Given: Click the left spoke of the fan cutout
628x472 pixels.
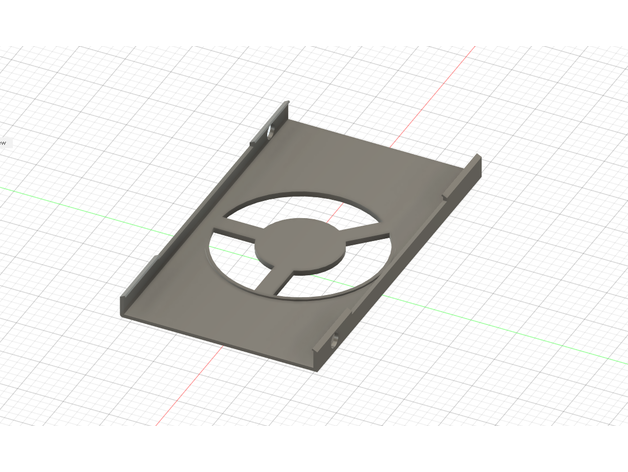Looking at the screenshot, I should pyautogui.click(x=236, y=236).
